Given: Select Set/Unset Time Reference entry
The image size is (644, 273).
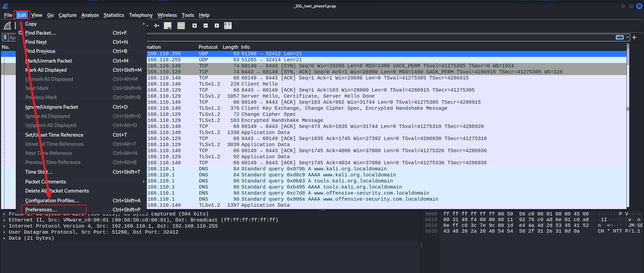Looking at the screenshot, I should [81, 135].
